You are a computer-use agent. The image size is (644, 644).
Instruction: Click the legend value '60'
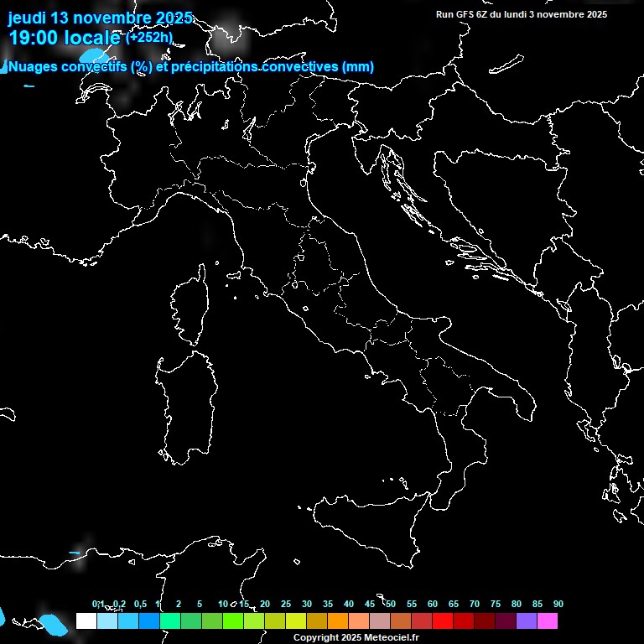[x=433, y=604]
